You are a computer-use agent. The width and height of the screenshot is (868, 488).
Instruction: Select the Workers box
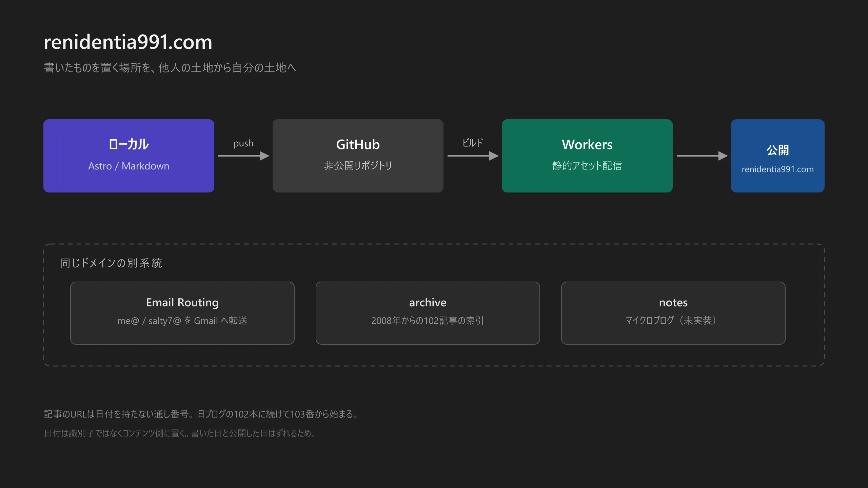[587, 156]
